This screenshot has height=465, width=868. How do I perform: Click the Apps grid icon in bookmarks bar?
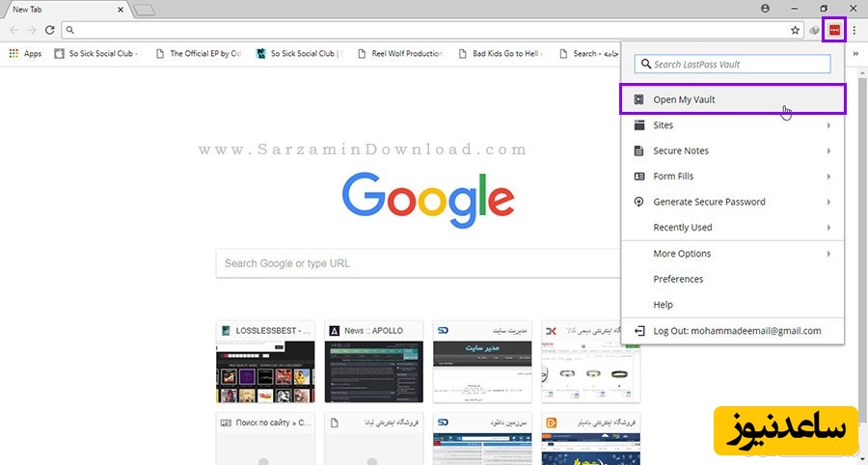pyautogui.click(x=14, y=54)
